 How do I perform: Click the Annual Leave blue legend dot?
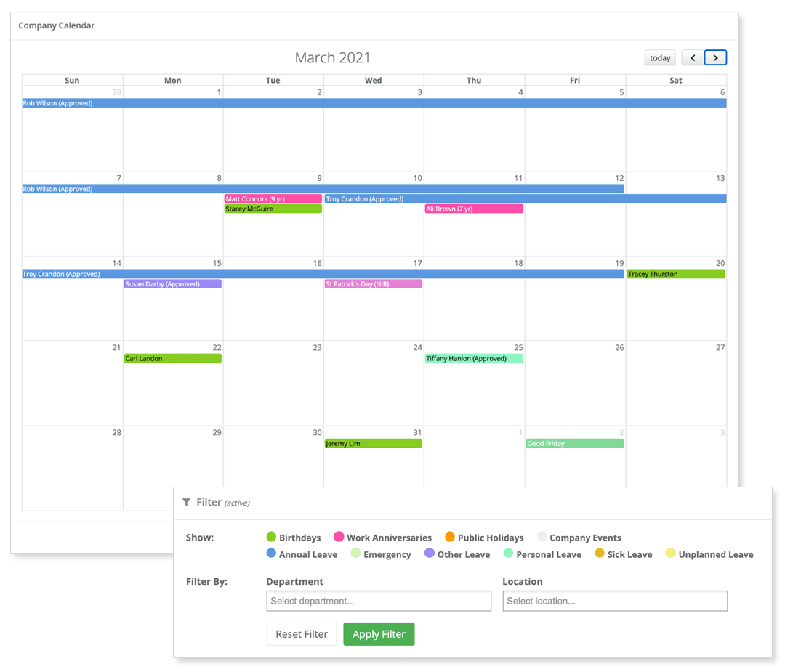coord(270,554)
